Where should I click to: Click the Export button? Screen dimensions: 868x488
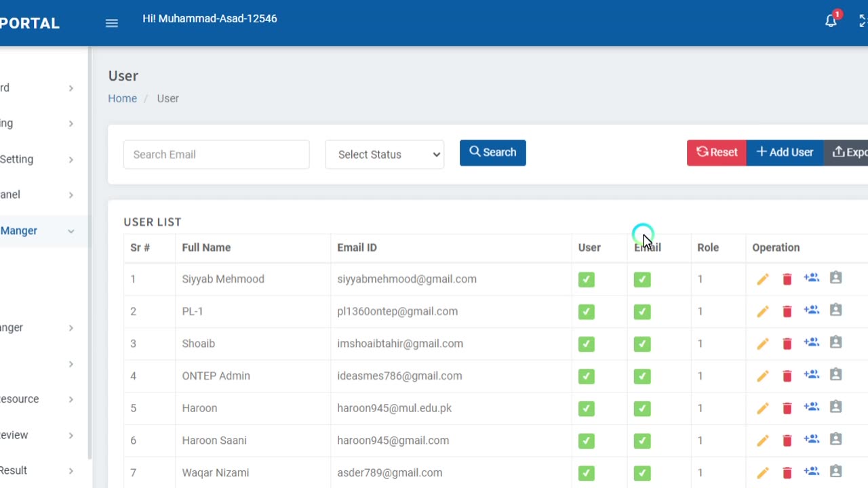coord(846,152)
